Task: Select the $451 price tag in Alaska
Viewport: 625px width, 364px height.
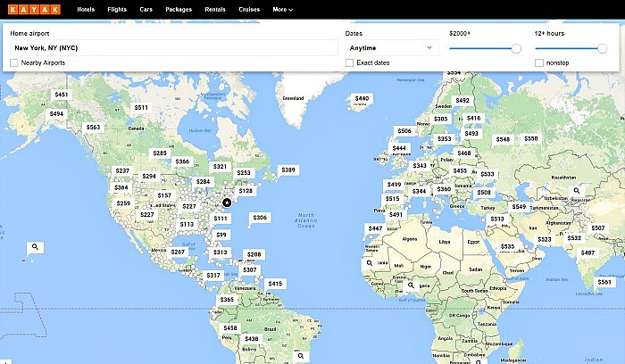Action: [x=61, y=95]
